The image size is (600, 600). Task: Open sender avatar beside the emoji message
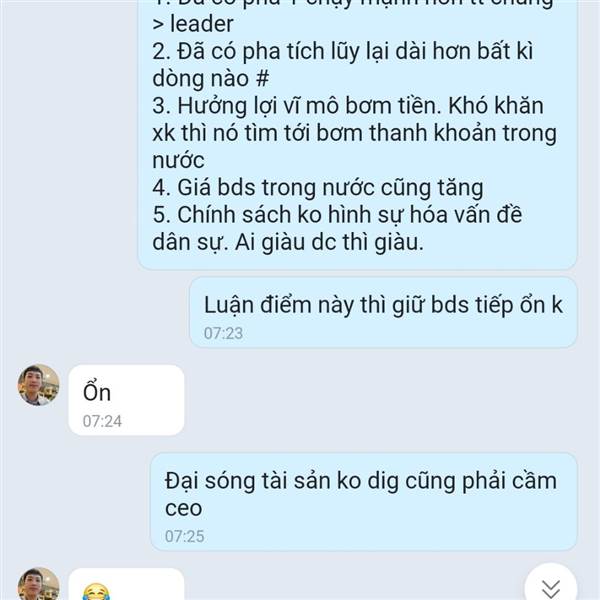(x=38, y=584)
